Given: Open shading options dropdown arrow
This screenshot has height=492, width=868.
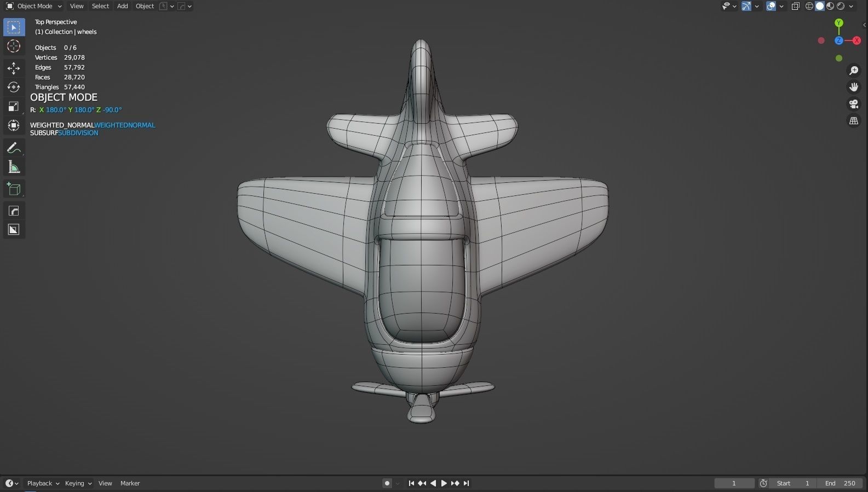Looking at the screenshot, I should click(851, 7).
